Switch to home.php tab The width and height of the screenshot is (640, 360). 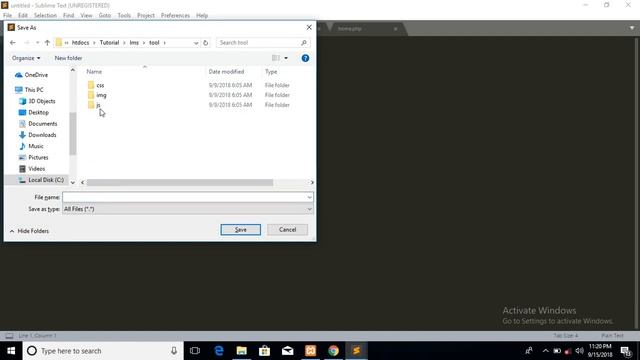(x=350, y=29)
